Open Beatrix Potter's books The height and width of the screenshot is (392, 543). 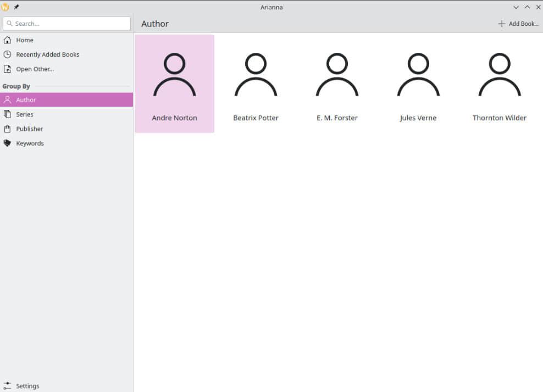coord(256,84)
